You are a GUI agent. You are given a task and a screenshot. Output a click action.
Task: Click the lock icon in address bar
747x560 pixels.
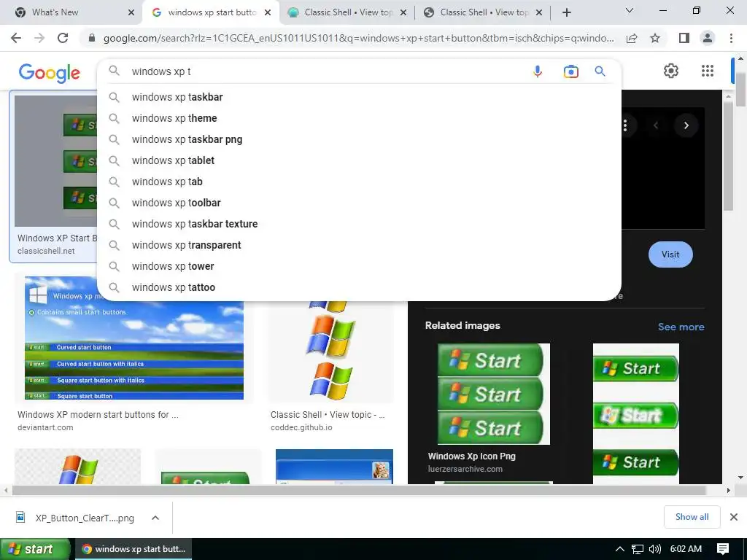(x=92, y=38)
